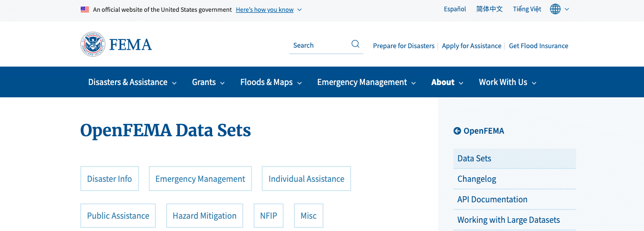Open API Documentation in the sidebar
This screenshot has width=644, height=231.
coord(492,199)
